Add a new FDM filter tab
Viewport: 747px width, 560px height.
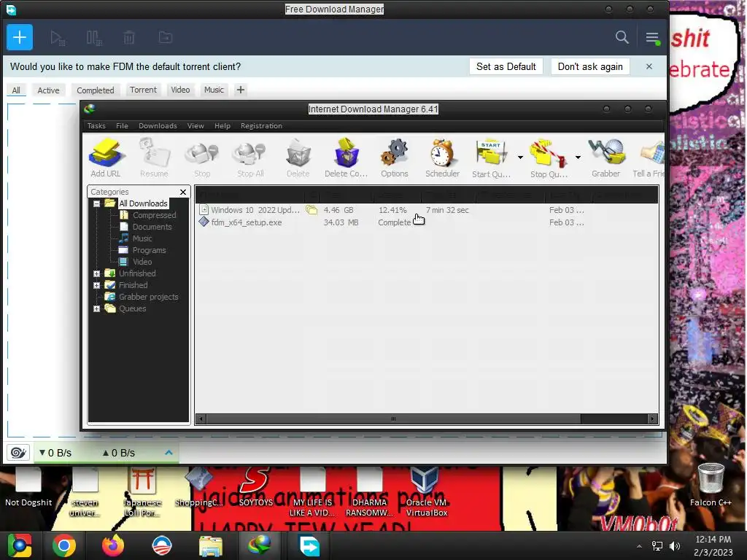(x=241, y=90)
